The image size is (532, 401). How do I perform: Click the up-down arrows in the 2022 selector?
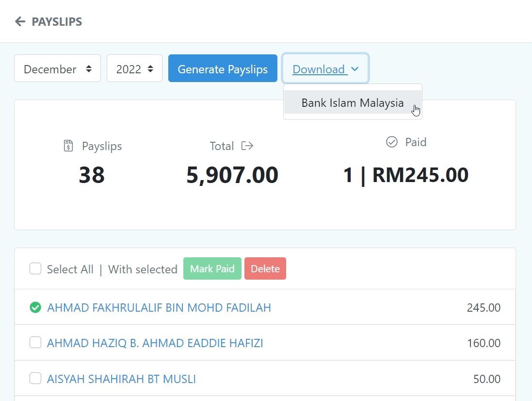(x=150, y=69)
